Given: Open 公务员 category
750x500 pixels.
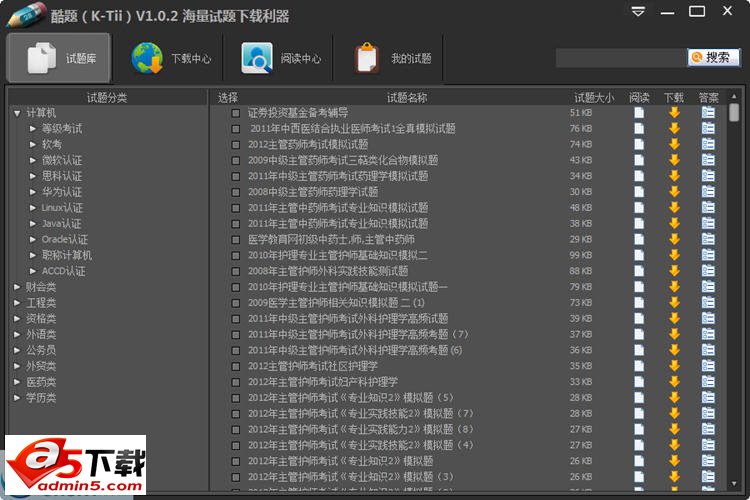Looking at the screenshot, I should click(41, 350).
